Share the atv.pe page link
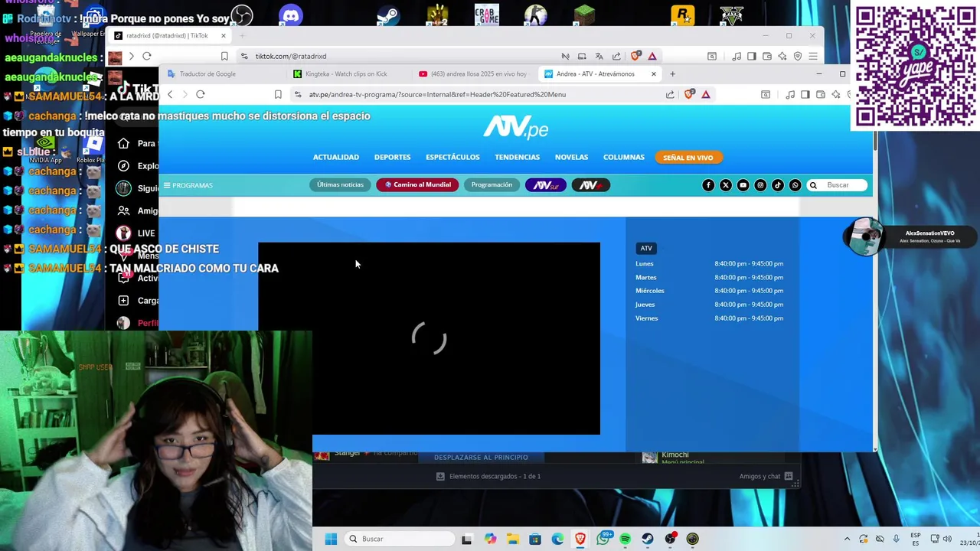This screenshot has height=551, width=980. tap(670, 94)
